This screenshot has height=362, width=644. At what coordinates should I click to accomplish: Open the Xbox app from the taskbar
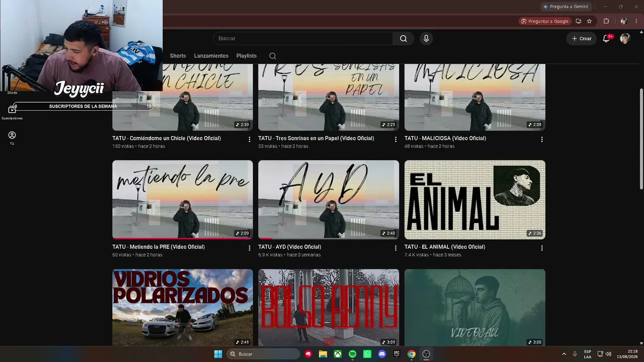click(338, 354)
